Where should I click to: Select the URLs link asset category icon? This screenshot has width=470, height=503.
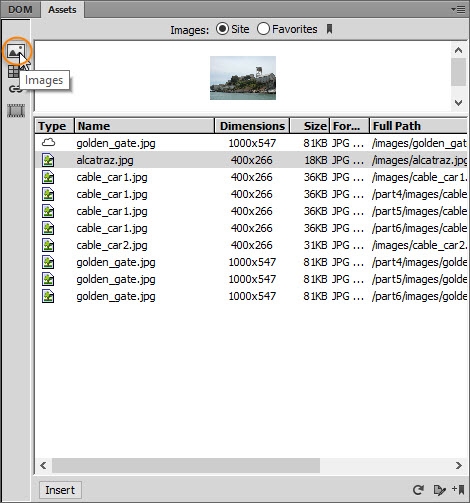[x=14, y=89]
